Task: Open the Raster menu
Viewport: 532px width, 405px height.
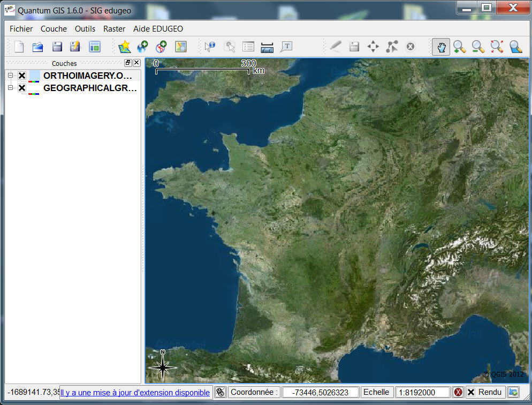Action: click(x=115, y=29)
